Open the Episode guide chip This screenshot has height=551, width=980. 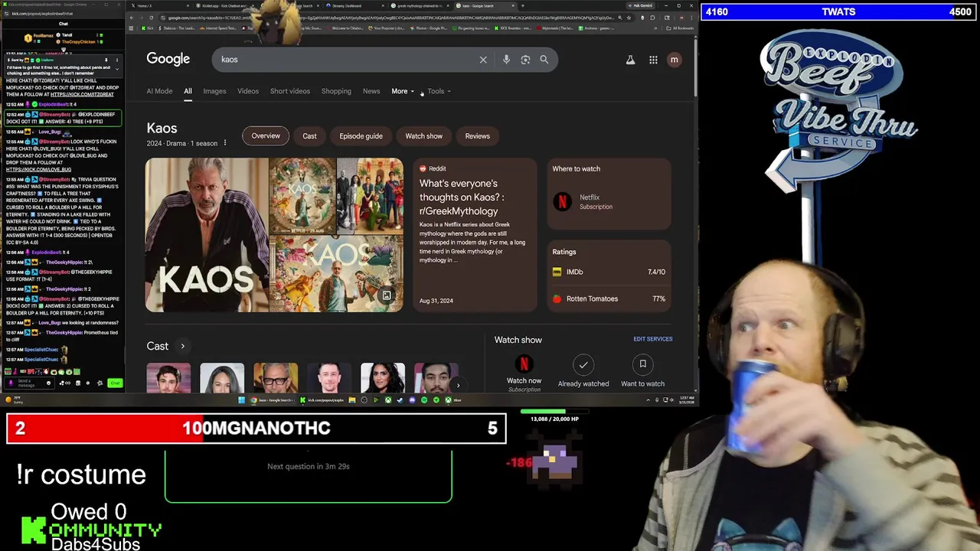(361, 136)
